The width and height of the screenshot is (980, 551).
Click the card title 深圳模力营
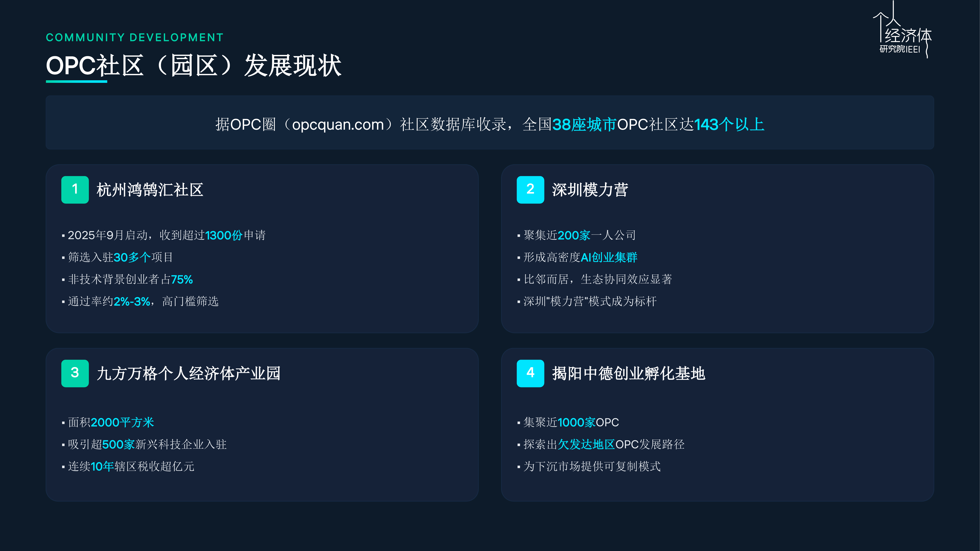590,190
